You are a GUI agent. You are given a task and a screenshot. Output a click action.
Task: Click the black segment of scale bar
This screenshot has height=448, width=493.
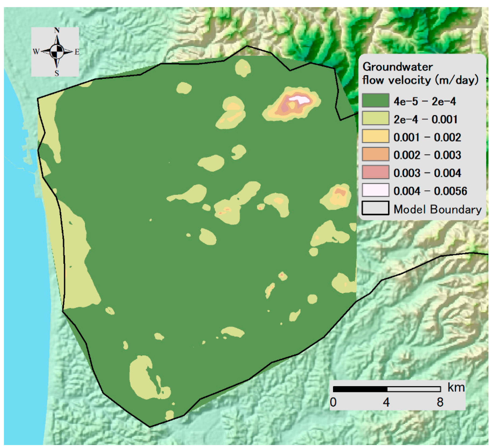pyautogui.click(x=360, y=389)
